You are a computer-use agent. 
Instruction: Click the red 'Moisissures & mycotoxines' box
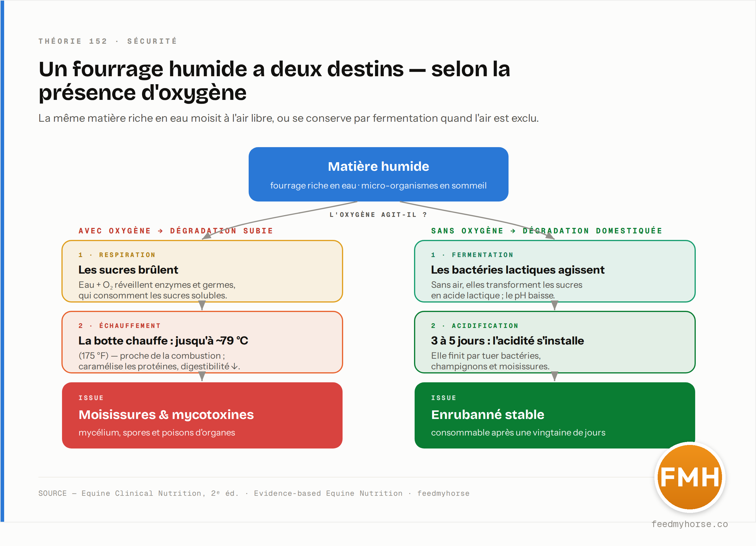[x=202, y=415]
